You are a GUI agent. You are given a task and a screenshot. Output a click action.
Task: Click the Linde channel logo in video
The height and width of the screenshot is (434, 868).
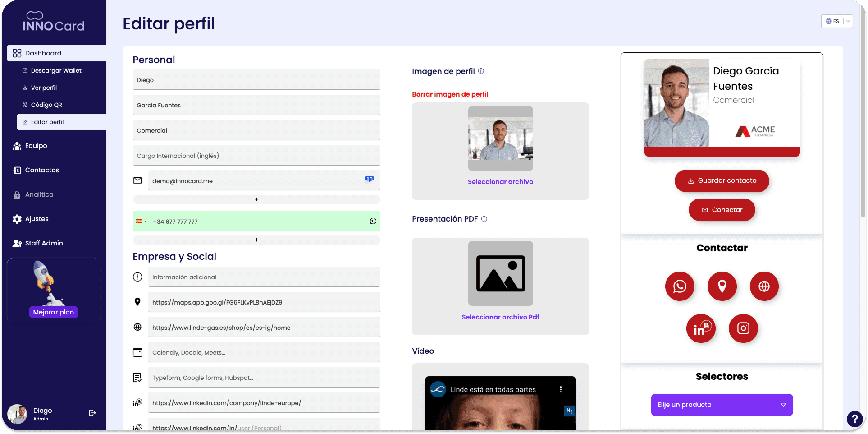click(438, 389)
